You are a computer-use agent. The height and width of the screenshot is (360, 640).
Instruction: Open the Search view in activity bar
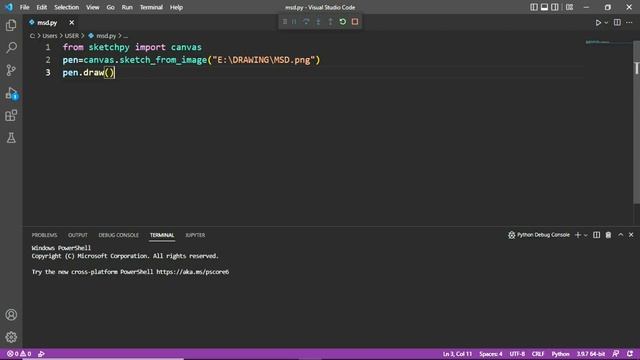tap(11, 48)
